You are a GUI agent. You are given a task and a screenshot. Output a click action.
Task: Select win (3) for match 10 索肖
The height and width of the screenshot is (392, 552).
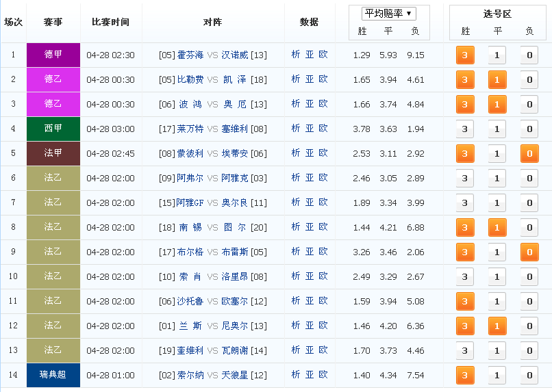[x=465, y=276]
